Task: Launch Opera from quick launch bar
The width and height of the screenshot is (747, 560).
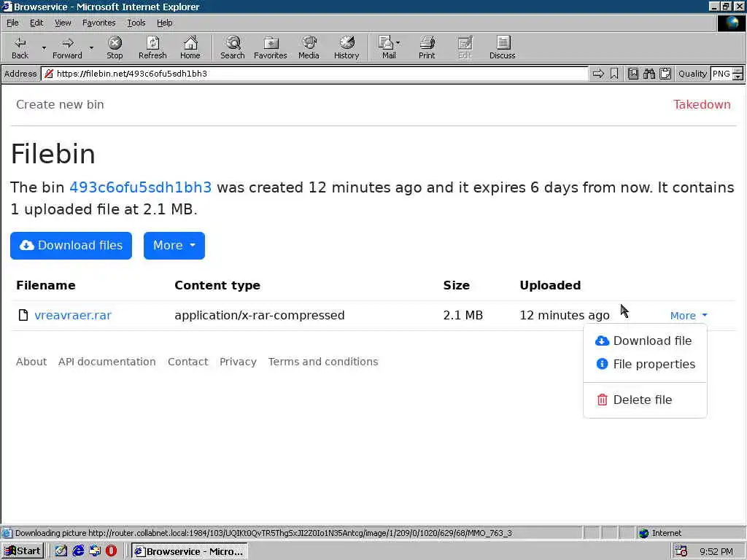Action: click(112, 551)
